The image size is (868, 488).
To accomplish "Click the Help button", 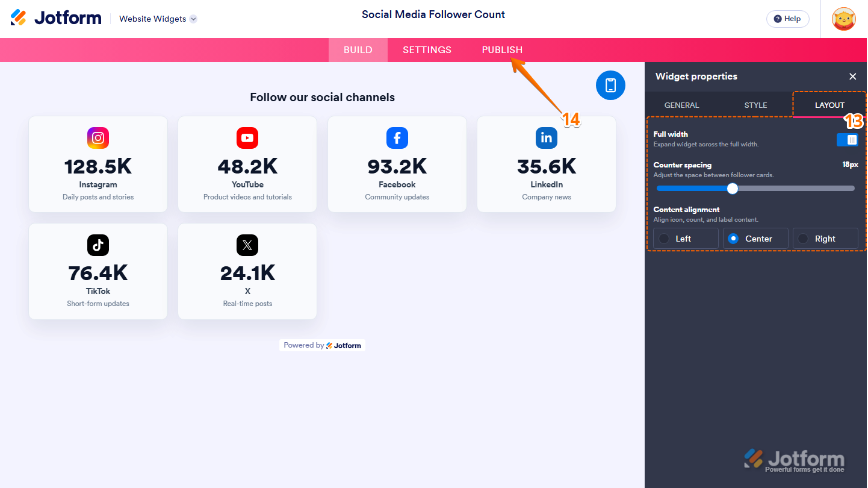I will 787,19.
